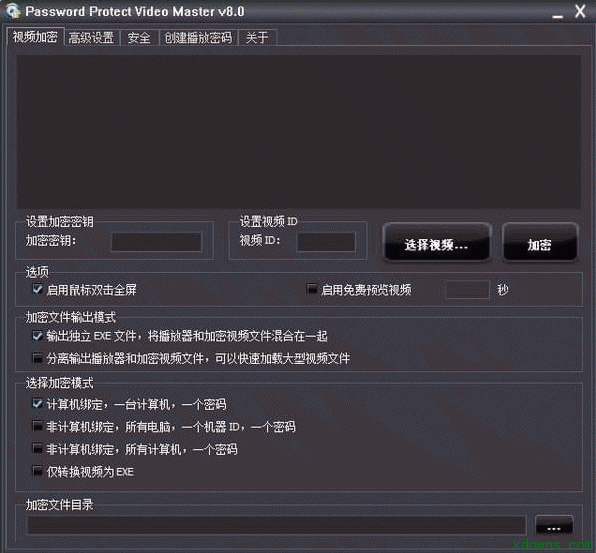Click the 选择视频... button

[x=436, y=242]
